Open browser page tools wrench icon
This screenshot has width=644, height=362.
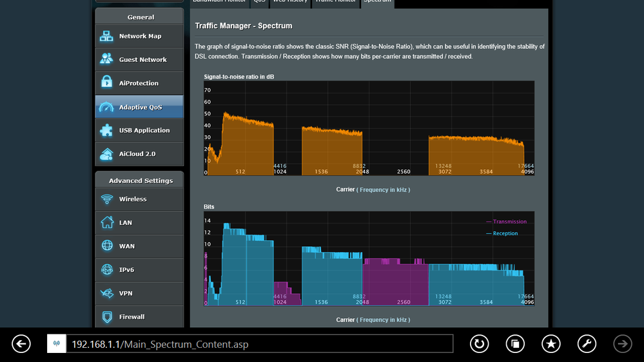click(x=587, y=344)
